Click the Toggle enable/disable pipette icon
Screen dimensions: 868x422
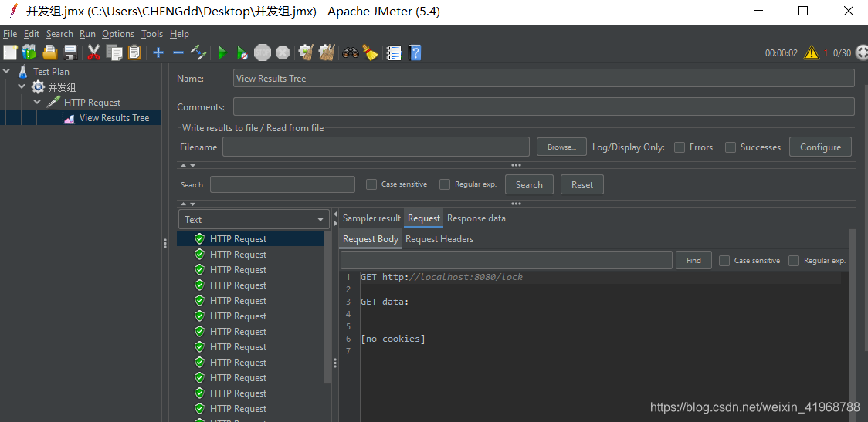198,53
